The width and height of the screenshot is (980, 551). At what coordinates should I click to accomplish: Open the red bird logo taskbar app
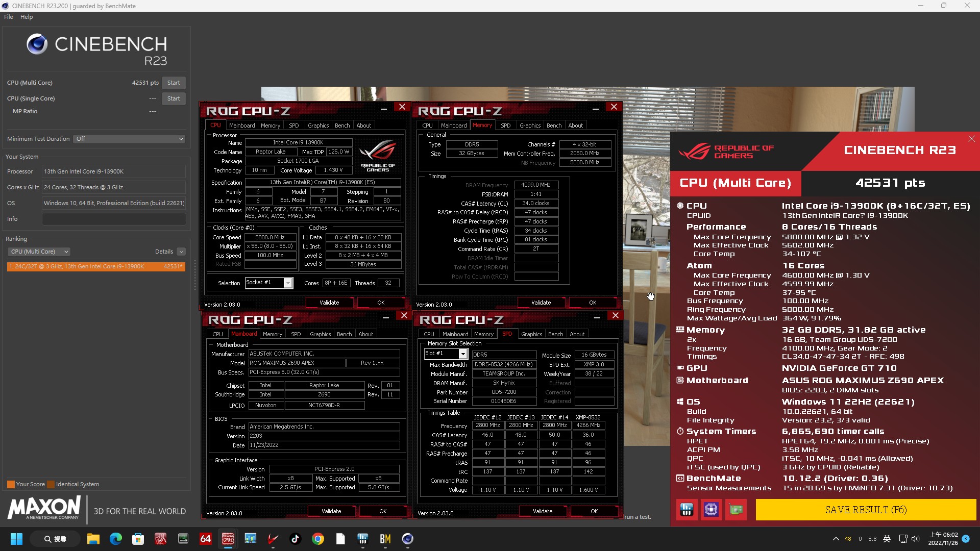[273, 539]
